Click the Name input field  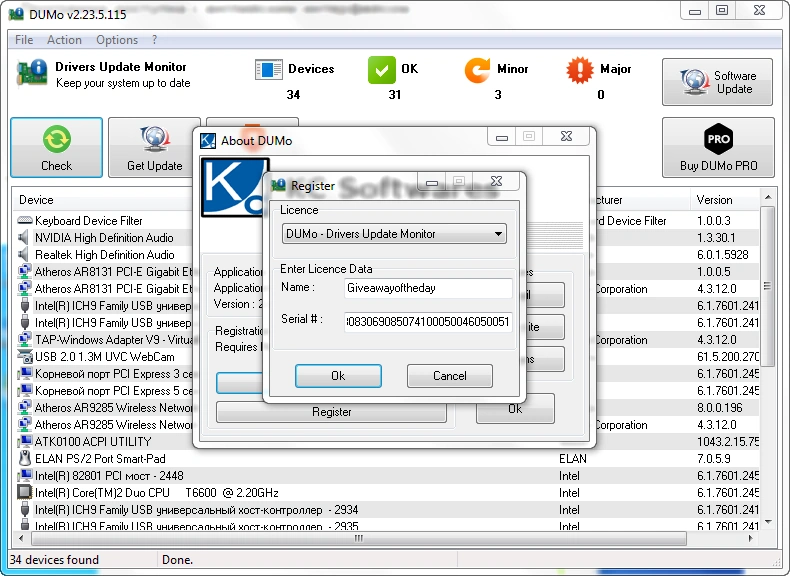coord(428,288)
